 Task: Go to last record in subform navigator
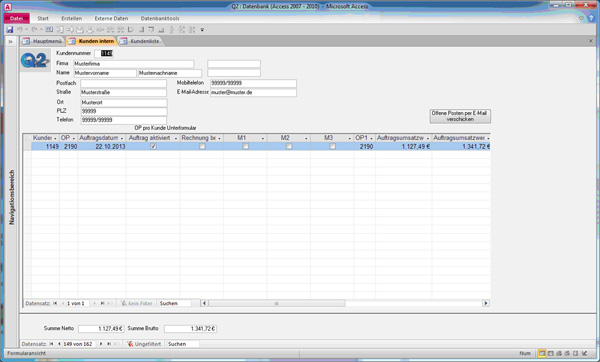pos(102,303)
